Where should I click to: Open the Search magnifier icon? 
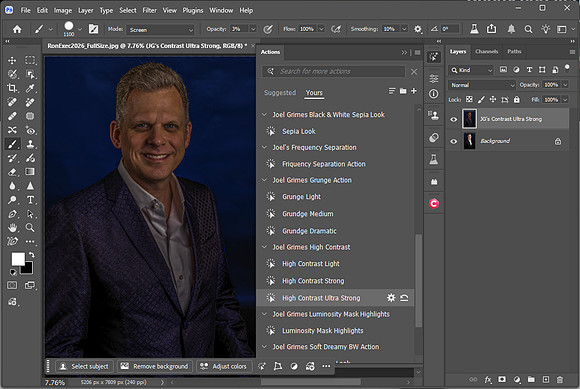(x=528, y=29)
